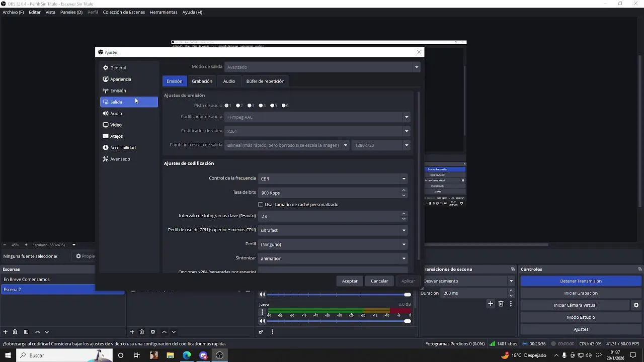Move source up in sources toolbar
The height and width of the screenshot is (362, 644).
pyautogui.click(x=164, y=332)
